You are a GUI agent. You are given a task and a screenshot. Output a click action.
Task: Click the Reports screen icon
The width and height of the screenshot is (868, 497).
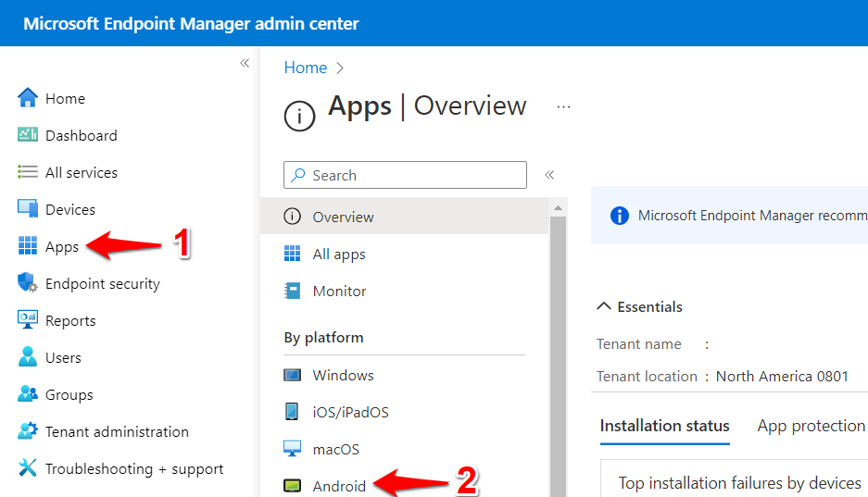28,319
